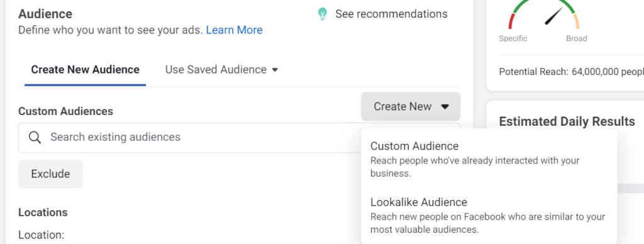Click the Location: label
This screenshot has width=644, height=244.
click(42, 235)
